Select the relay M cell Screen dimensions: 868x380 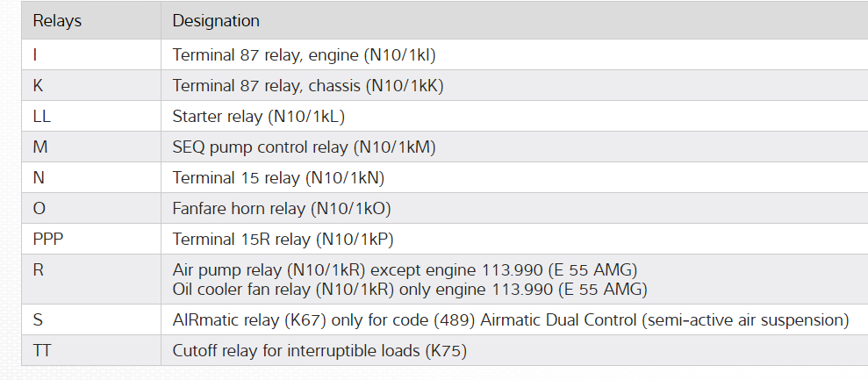[x=40, y=147]
